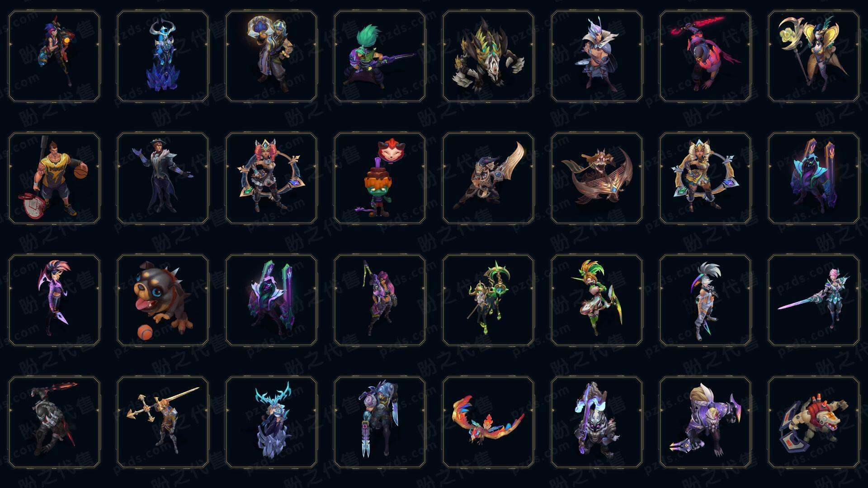Open the colorful phoenix bird skin
868x488 pixels.
(488, 422)
